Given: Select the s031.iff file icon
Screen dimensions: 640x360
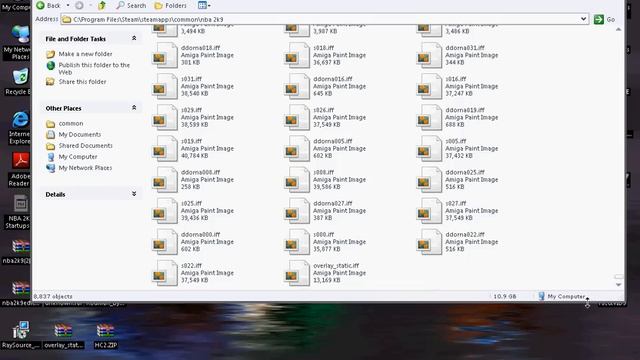Looking at the screenshot, I should point(164,87).
